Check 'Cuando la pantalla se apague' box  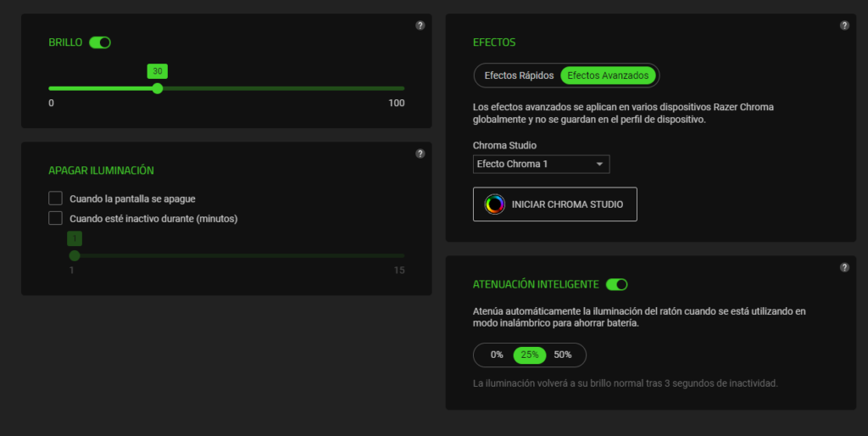point(56,198)
